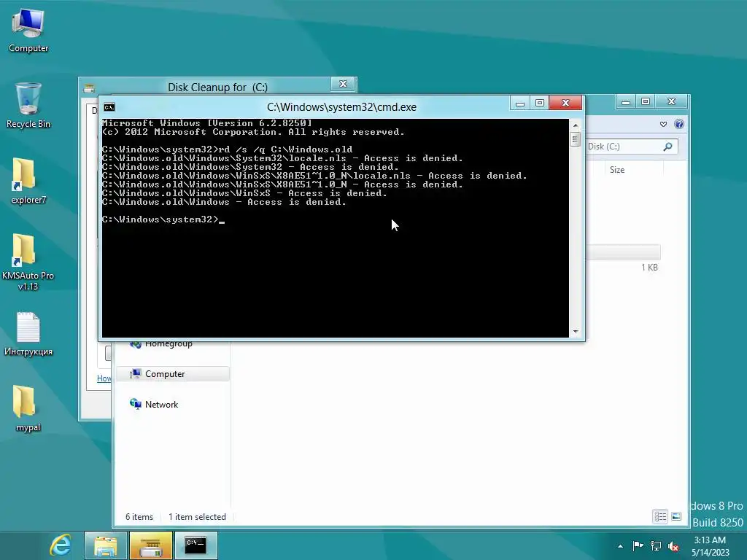
Task: Click the Disk Cleanup title bar icon
Action: 89,88
